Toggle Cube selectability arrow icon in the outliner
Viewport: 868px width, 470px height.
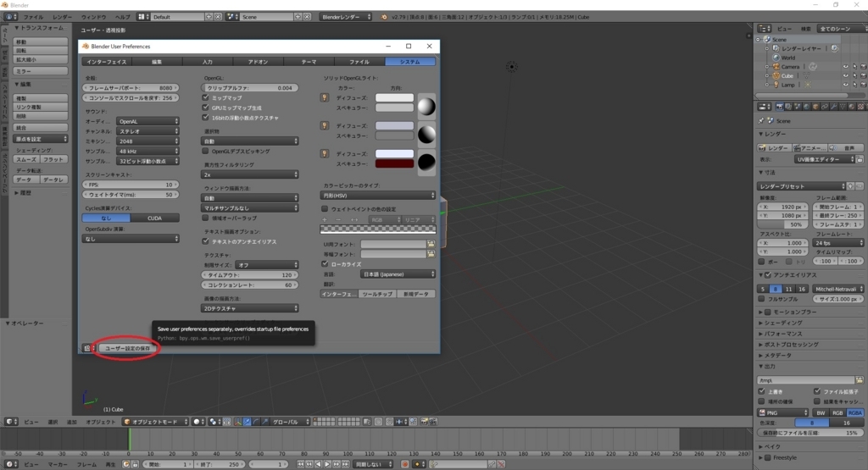point(854,75)
